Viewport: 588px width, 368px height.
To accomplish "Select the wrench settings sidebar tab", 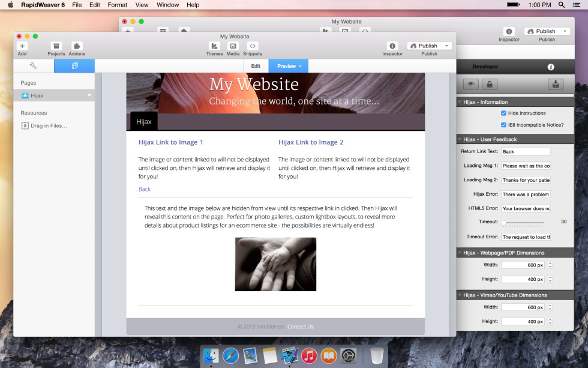I will point(34,65).
